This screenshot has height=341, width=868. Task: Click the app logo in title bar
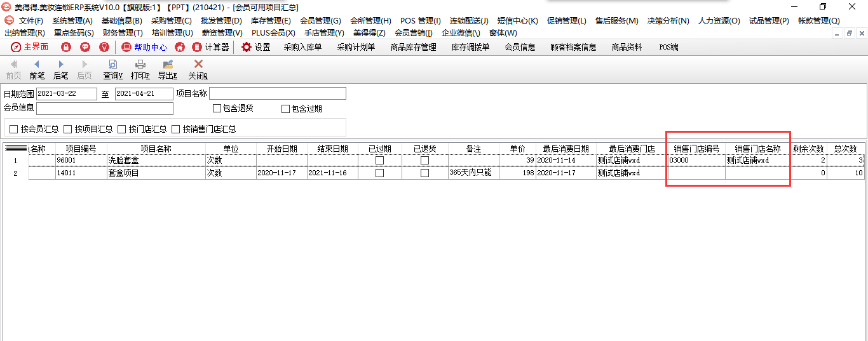point(6,7)
